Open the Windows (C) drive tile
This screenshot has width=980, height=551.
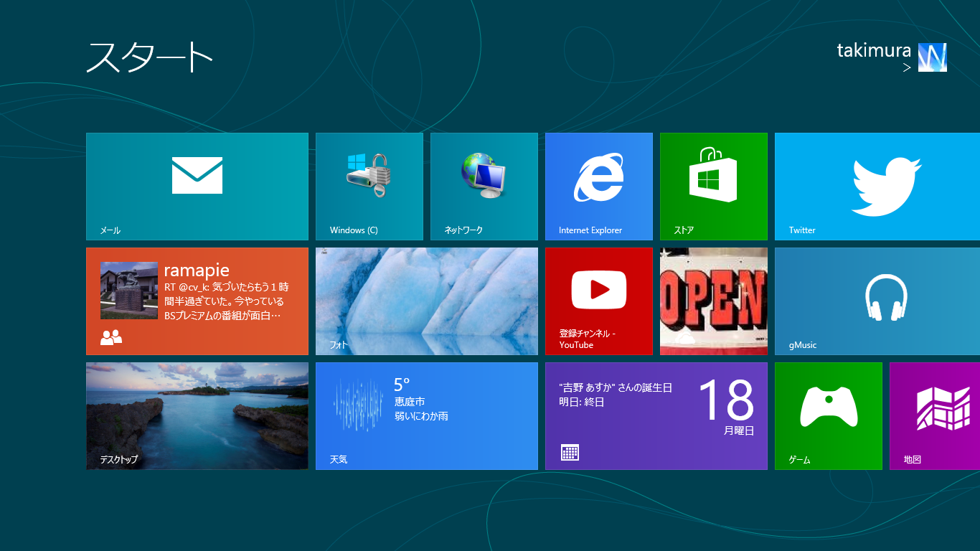click(x=369, y=187)
